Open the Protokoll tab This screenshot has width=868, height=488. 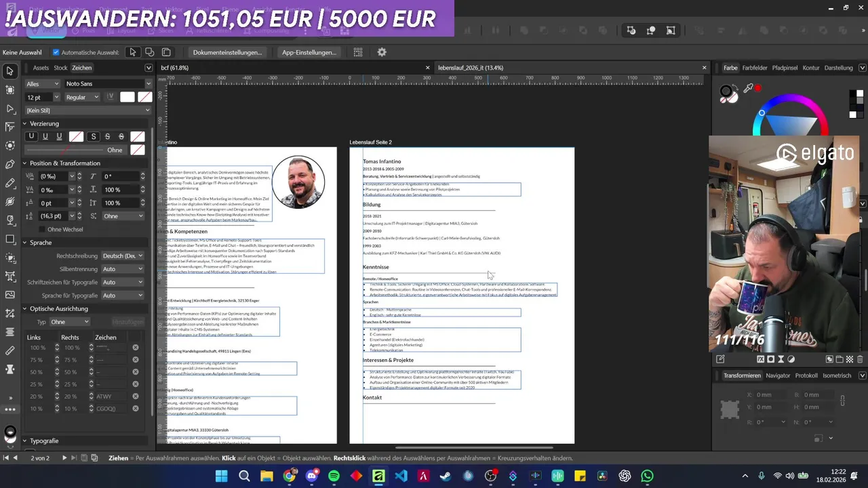point(806,375)
